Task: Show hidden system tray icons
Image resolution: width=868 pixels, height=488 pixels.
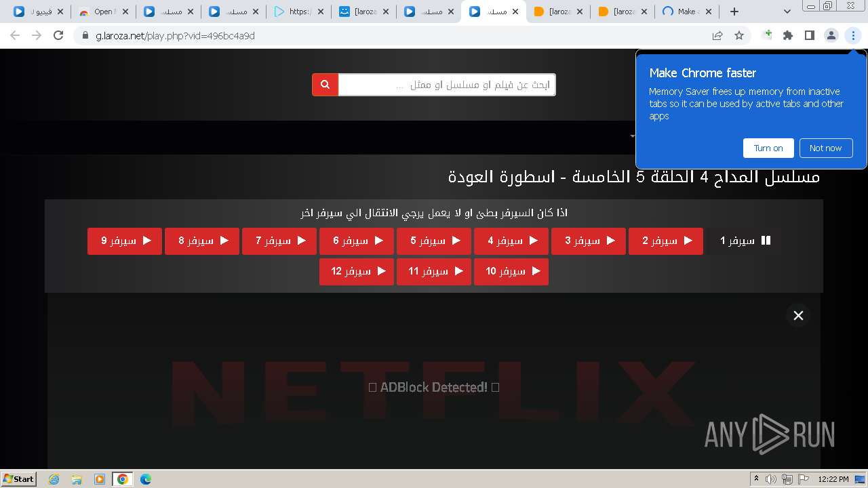Action: pyautogui.click(x=756, y=479)
